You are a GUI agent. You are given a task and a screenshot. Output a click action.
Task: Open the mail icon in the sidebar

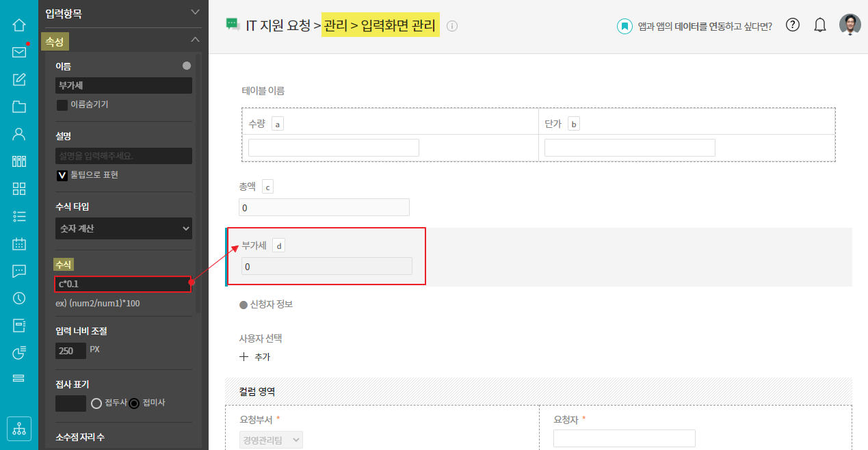tap(19, 53)
